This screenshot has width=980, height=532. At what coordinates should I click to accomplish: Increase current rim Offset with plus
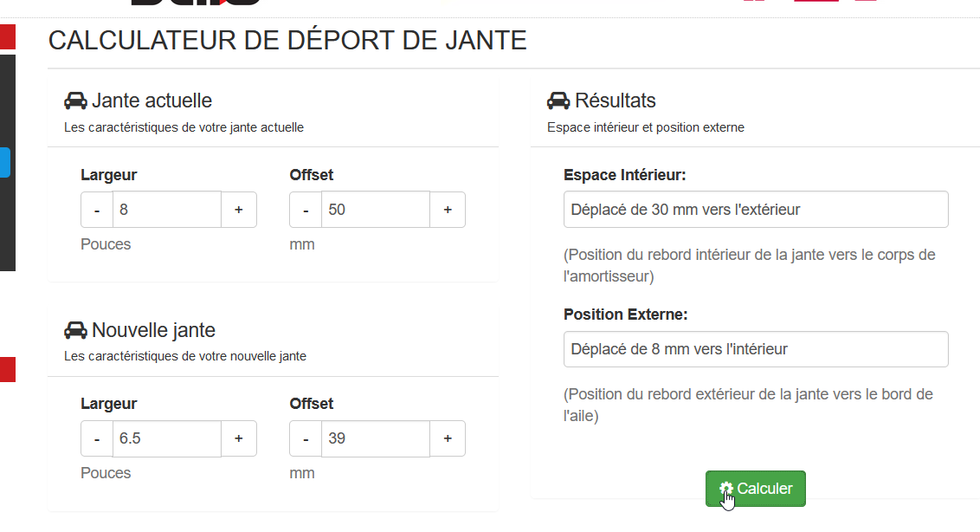pos(448,210)
